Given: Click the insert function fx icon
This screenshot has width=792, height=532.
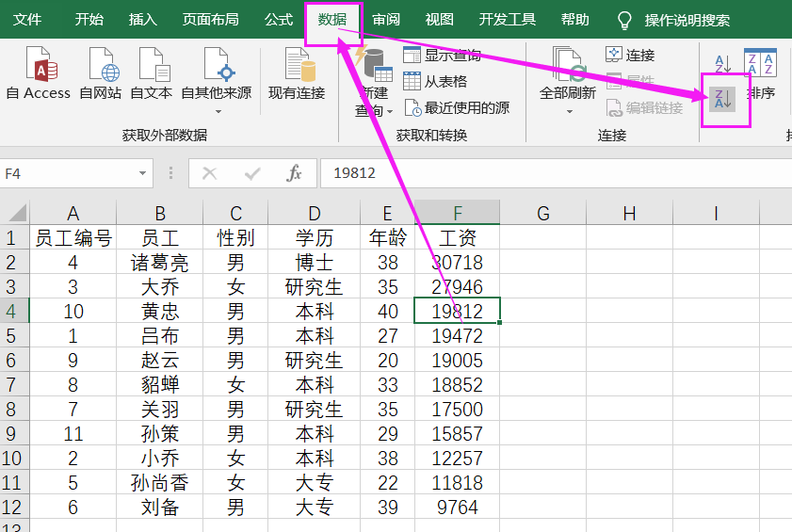Looking at the screenshot, I should pyautogui.click(x=294, y=173).
